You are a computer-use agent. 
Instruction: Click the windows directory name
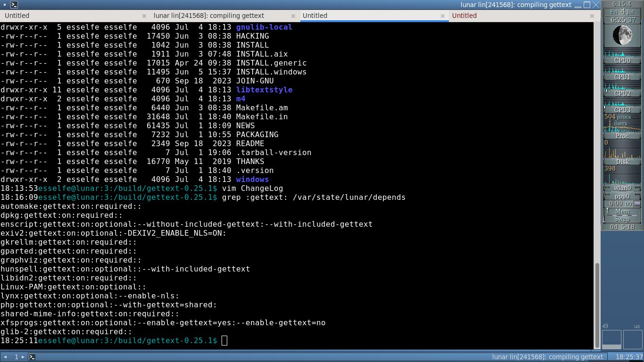point(252,180)
